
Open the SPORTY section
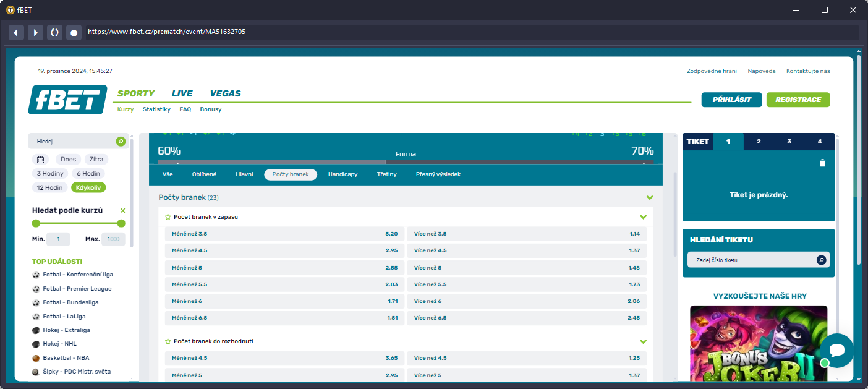click(x=136, y=93)
